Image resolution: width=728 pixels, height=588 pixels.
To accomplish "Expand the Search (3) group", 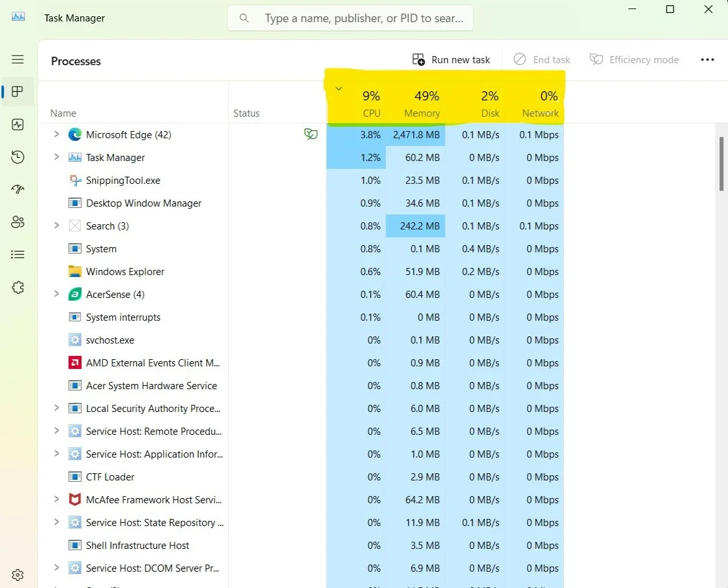I will tap(57, 226).
